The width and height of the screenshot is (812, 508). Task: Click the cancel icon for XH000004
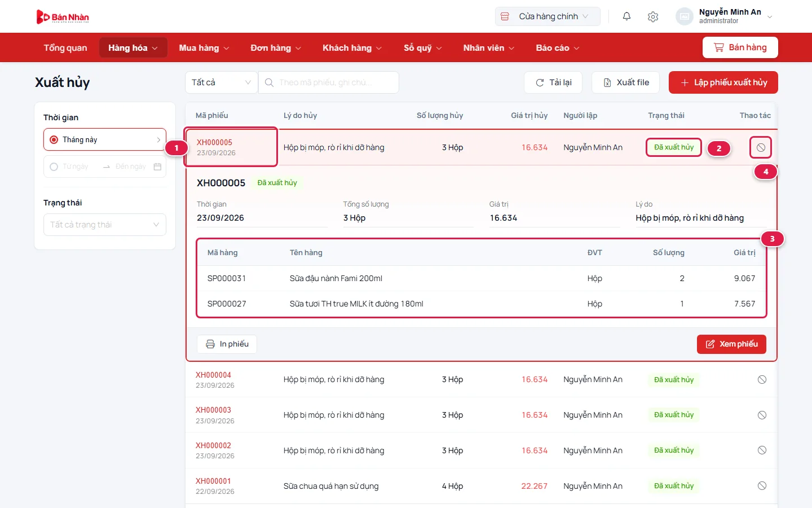click(762, 380)
